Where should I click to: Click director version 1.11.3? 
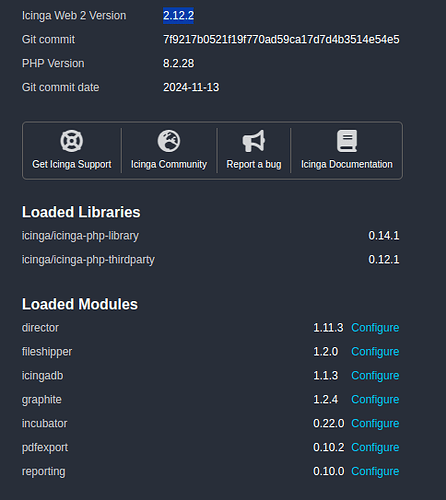pos(328,328)
